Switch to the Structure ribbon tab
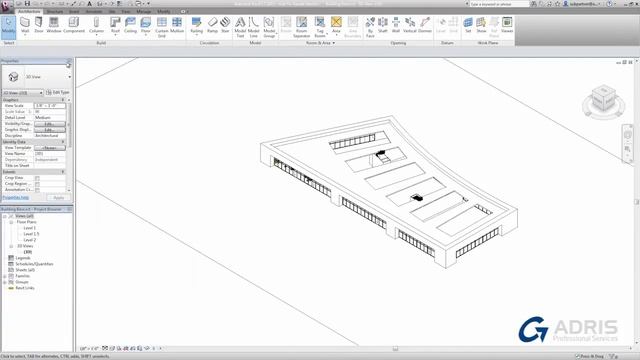This screenshot has width=640, height=360. pyautogui.click(x=55, y=11)
